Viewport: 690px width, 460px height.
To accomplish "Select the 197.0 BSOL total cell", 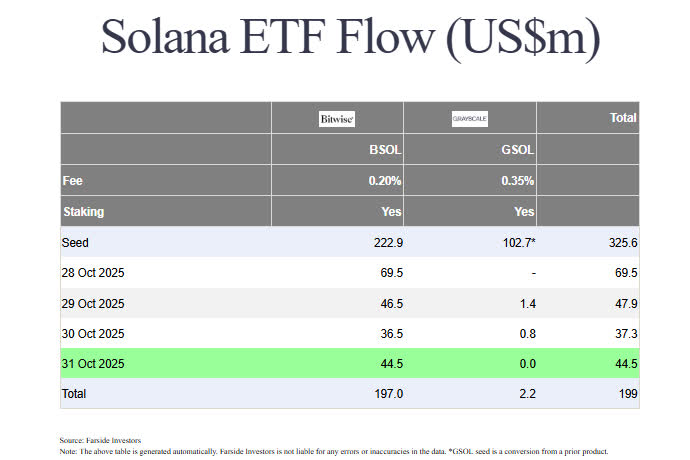I will 386,394.
